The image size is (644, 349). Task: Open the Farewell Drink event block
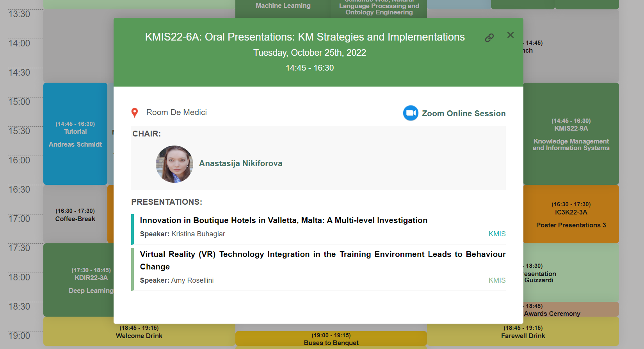point(523,332)
